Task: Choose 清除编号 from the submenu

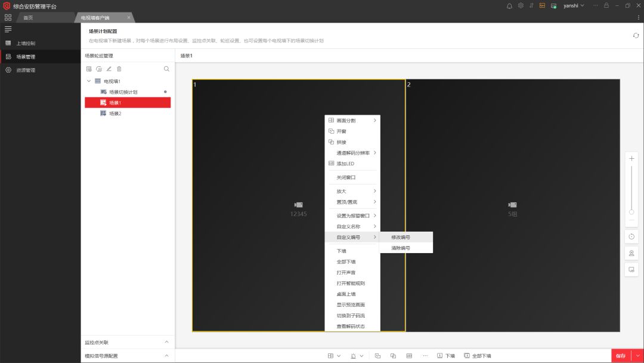Action: (x=401, y=248)
